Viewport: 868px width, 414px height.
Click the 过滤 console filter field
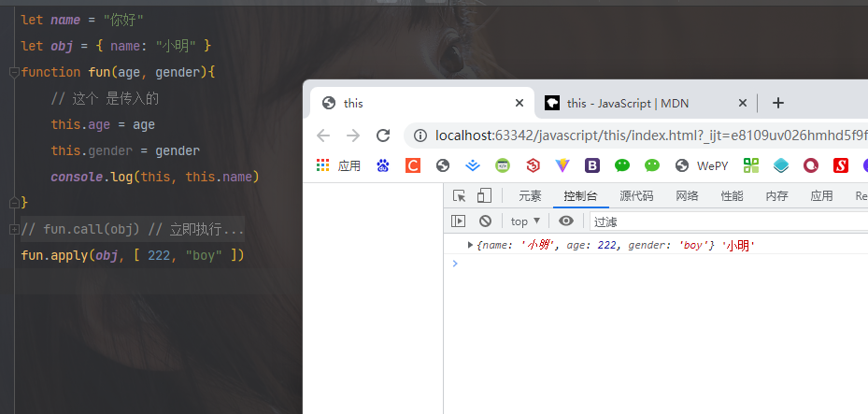[x=729, y=221]
